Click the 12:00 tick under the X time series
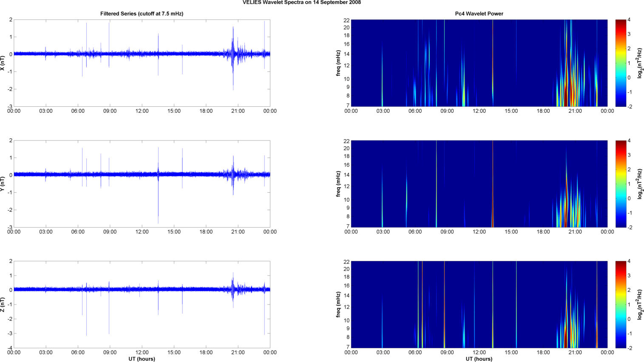The width and height of the screenshot is (644, 362). click(142, 111)
